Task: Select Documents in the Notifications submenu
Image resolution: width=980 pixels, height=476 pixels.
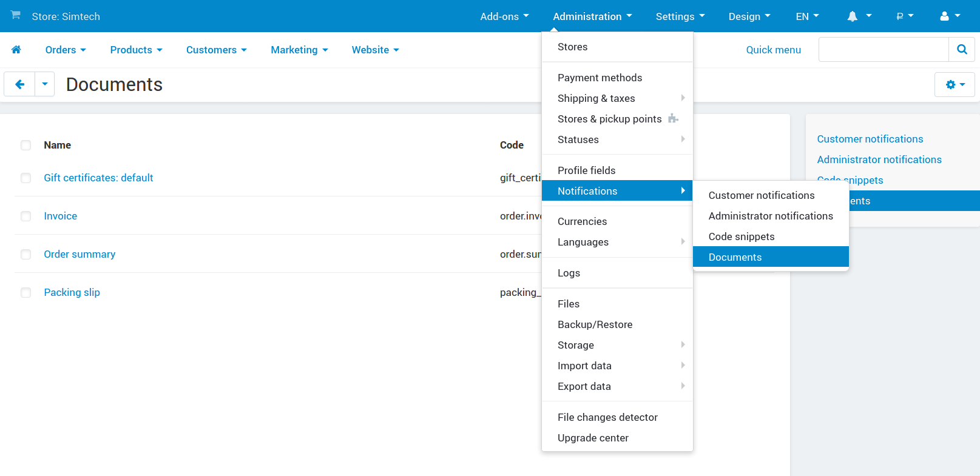Action: click(x=771, y=257)
